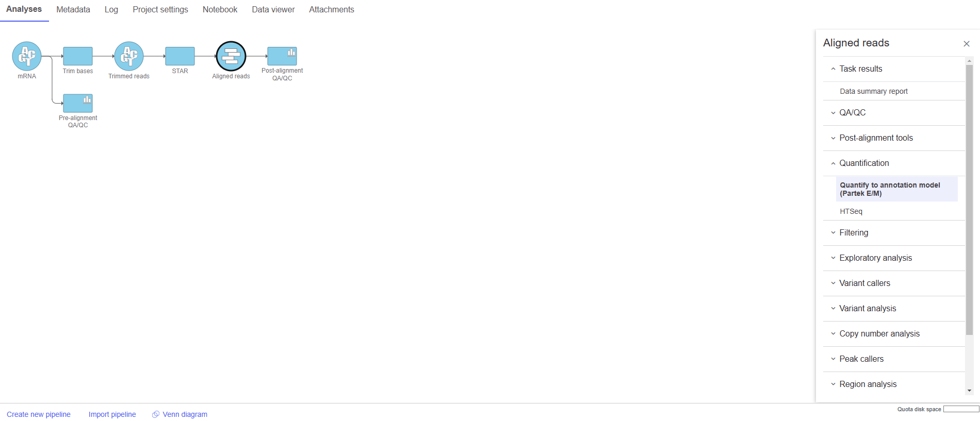Select the mRNA data node
980x421 pixels.
(x=27, y=56)
